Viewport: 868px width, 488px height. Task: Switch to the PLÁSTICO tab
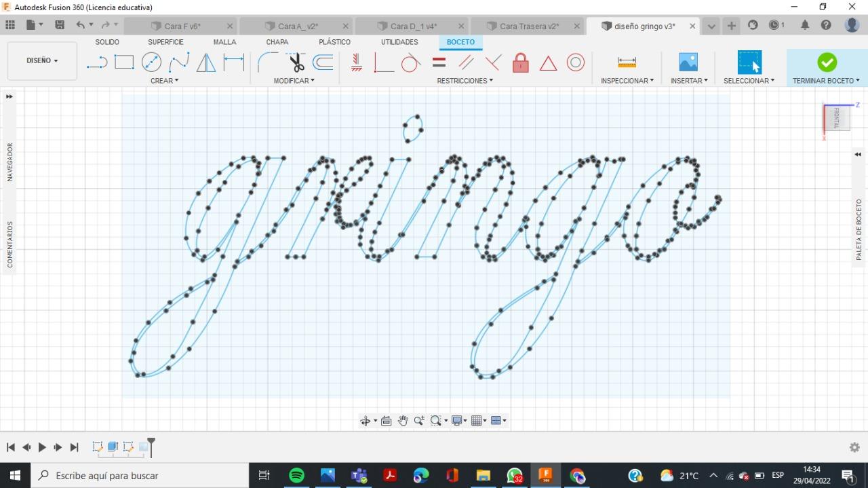point(335,42)
